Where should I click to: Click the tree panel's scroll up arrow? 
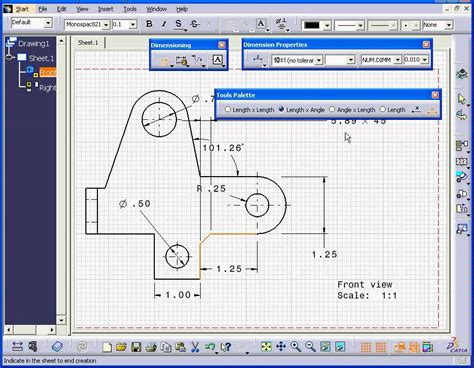[x=61, y=41]
